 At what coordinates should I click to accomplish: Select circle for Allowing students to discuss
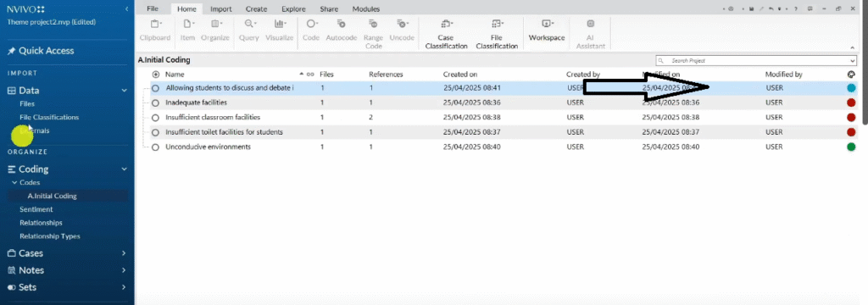[x=156, y=88]
